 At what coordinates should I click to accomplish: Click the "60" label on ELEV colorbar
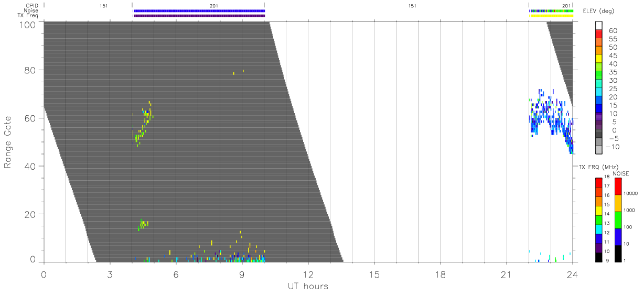(614, 30)
